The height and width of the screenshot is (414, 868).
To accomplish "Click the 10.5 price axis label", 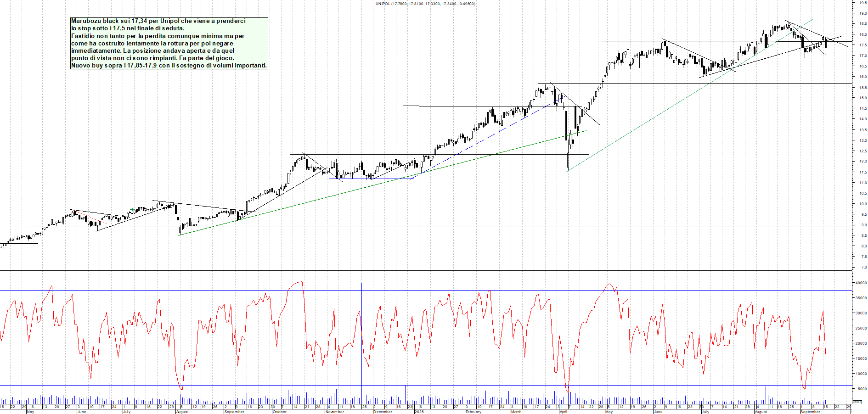I will (x=862, y=193).
